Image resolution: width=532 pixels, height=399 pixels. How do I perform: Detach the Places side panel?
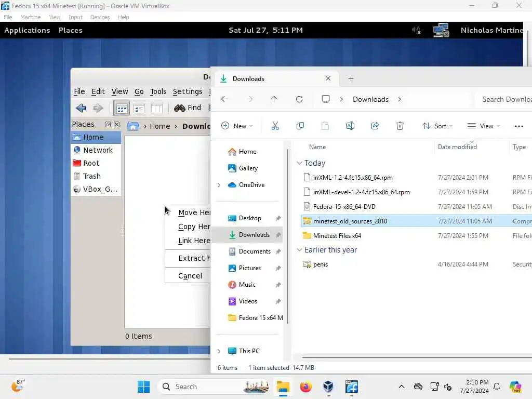(x=108, y=124)
